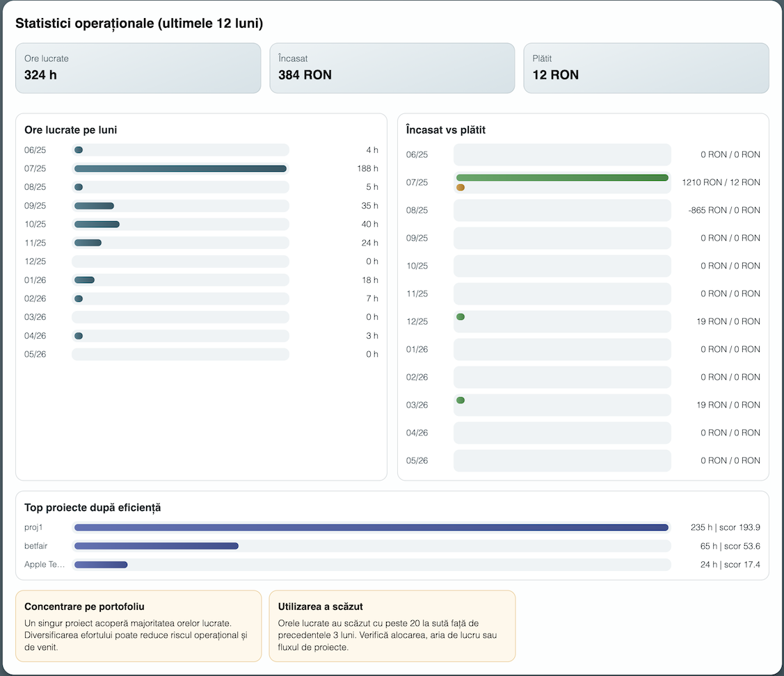
Task: Click the "0 h" value in the 12/25 row
Action: 372,261
